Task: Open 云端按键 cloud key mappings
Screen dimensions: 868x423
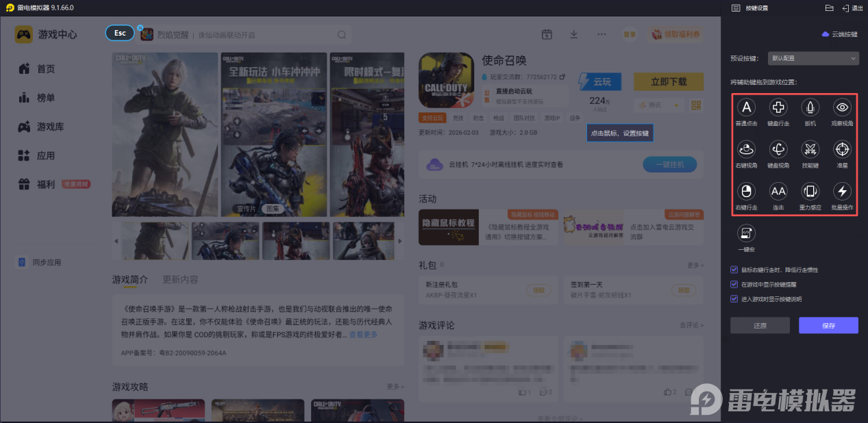Action: [839, 34]
